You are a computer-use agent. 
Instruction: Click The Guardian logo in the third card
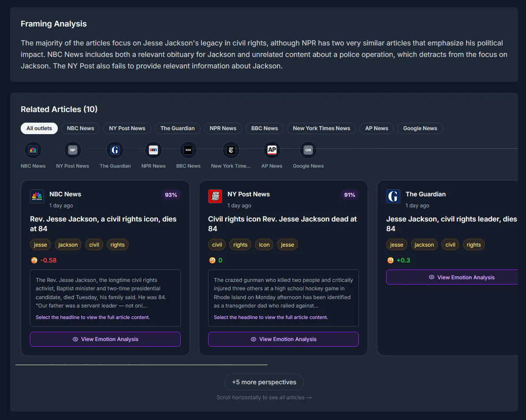393,196
